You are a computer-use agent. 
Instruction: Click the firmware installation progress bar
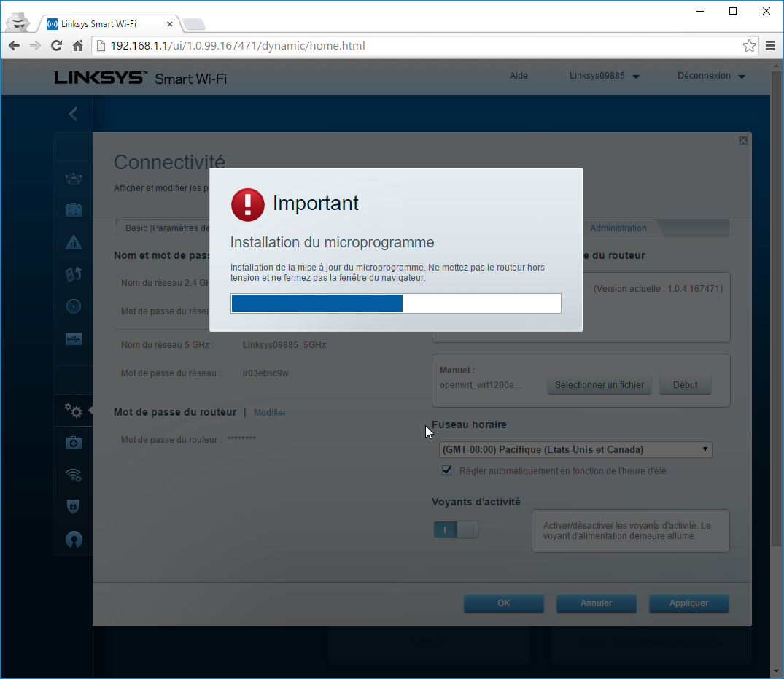(396, 303)
